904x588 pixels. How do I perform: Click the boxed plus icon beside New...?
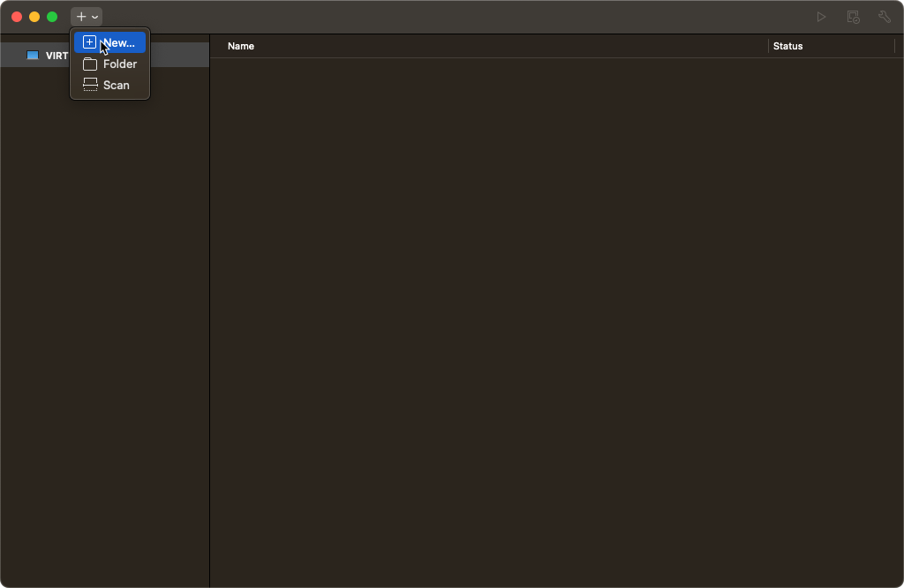click(x=89, y=42)
